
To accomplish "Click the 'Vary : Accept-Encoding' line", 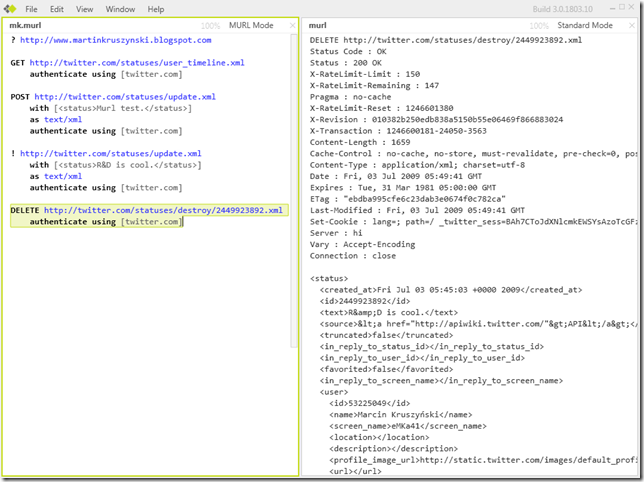I will click(363, 244).
